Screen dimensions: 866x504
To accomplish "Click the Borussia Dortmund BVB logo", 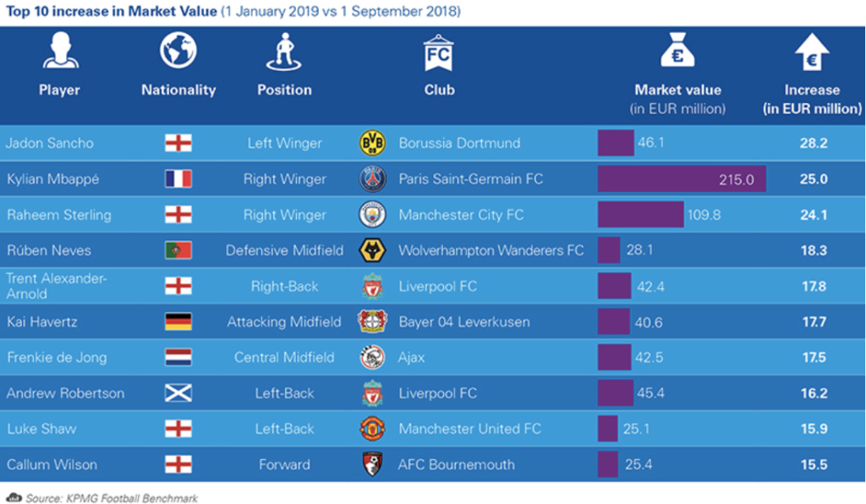I will (372, 143).
